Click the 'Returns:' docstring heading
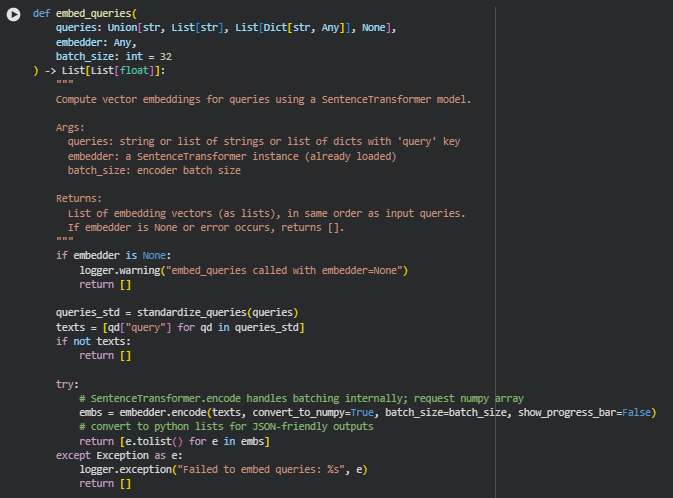Viewport: 673px width, 498px height. coord(78,198)
